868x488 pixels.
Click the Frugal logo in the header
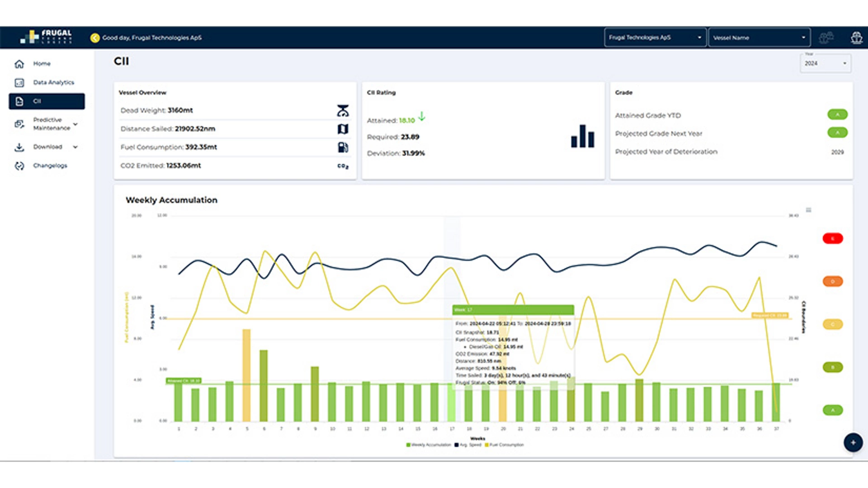click(x=45, y=38)
